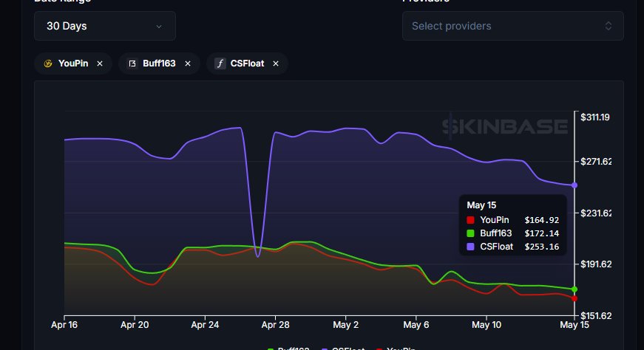
Task: Remove the CSFloat provider chip
Action: click(x=276, y=64)
